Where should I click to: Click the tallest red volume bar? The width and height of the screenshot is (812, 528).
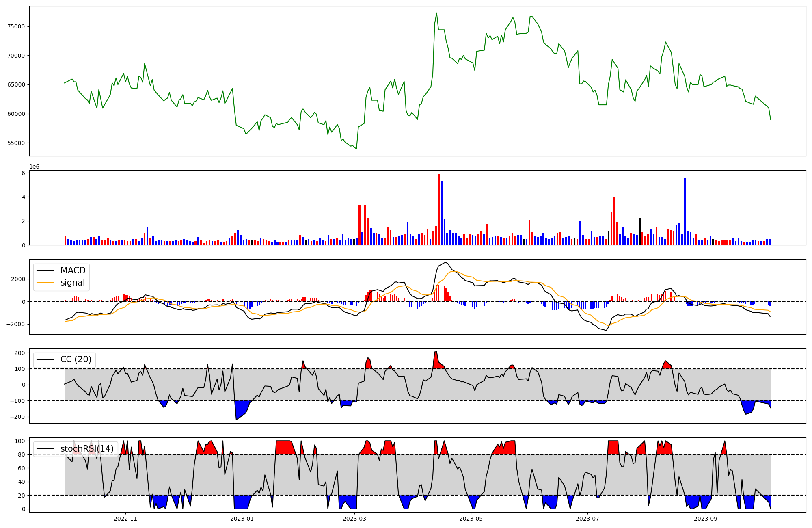point(439,209)
